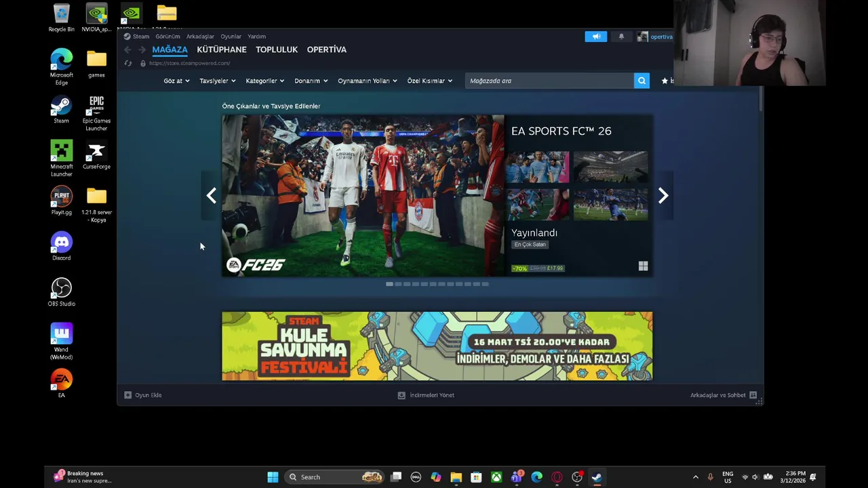Open top-left FC 26 screenshot thumbnail
Screen dimensions: 868x488
tap(539, 167)
